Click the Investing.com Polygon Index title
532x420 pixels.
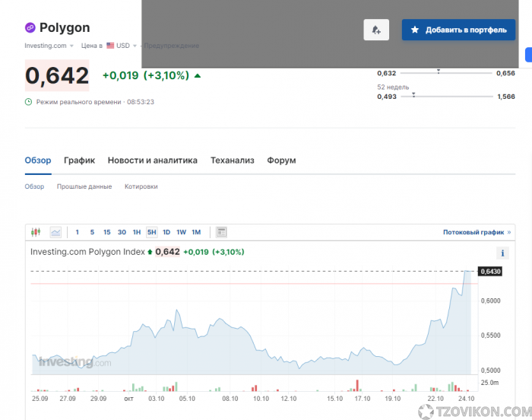[x=87, y=252]
